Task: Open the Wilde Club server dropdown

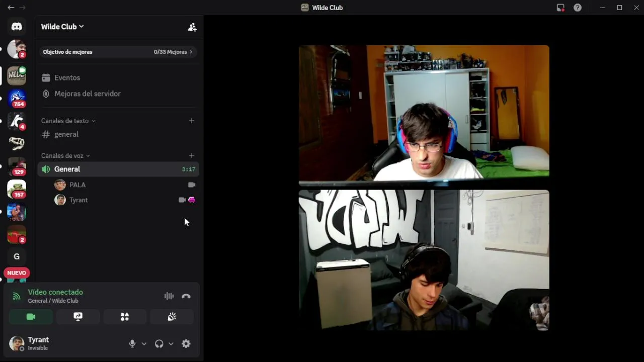Action: pos(62,27)
